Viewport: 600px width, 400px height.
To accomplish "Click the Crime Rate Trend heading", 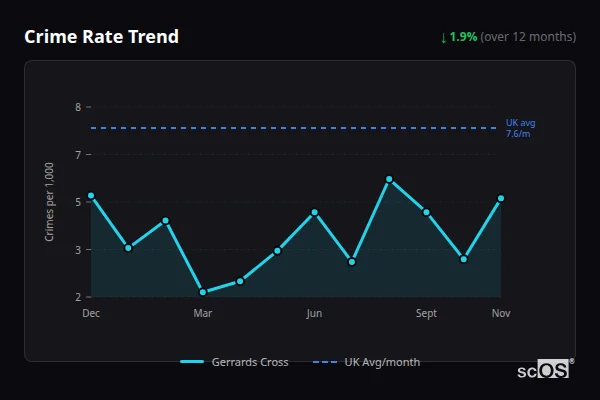I will (x=101, y=37).
